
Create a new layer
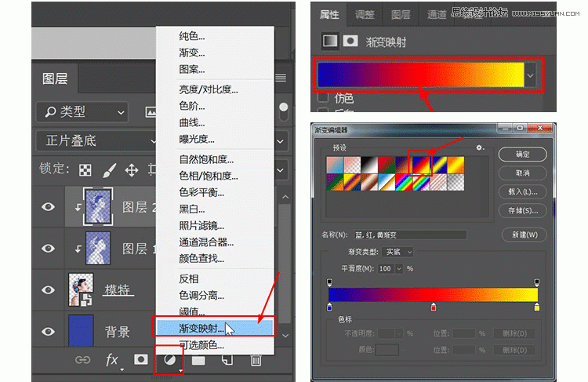pyautogui.click(x=227, y=360)
